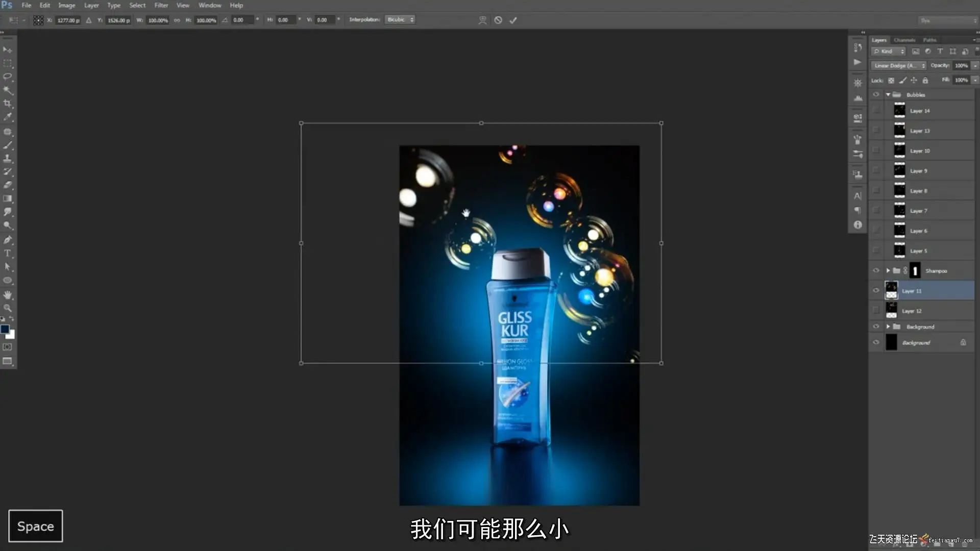Expand the Background group
Viewport: 980px width, 551px height.
[x=888, y=327]
